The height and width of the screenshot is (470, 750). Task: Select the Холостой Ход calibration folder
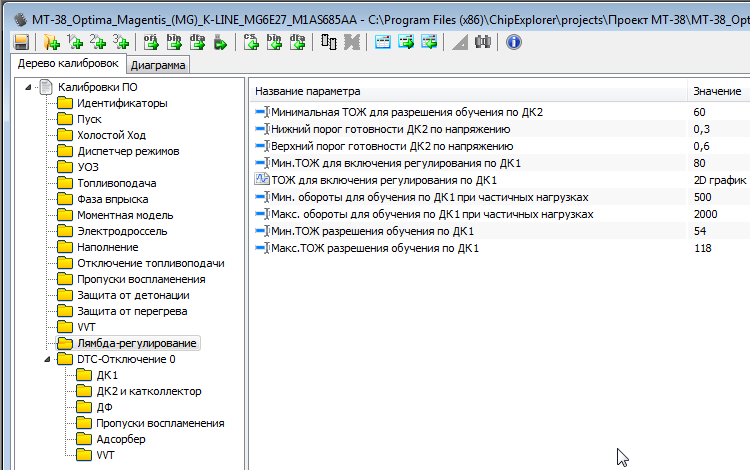(111, 135)
